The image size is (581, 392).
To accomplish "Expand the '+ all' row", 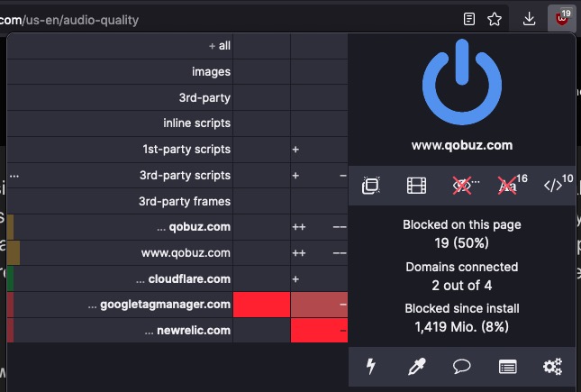I will [x=220, y=46].
